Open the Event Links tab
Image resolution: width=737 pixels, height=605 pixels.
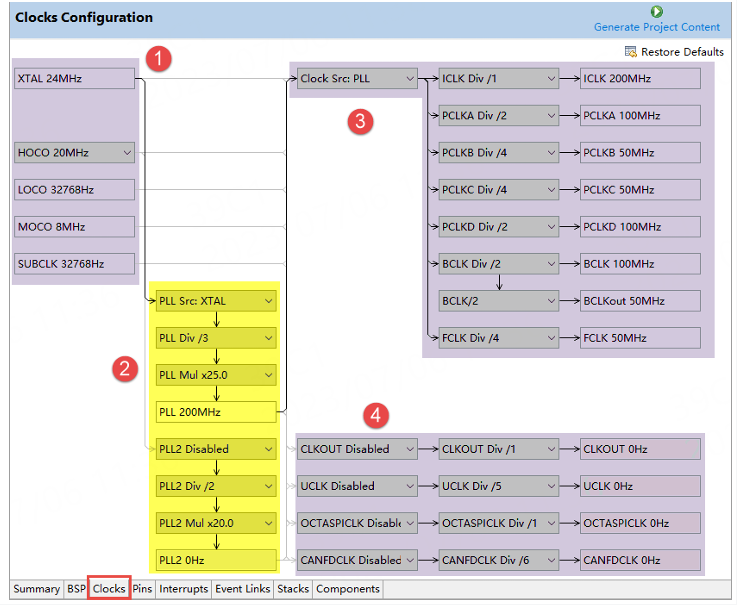(243, 589)
